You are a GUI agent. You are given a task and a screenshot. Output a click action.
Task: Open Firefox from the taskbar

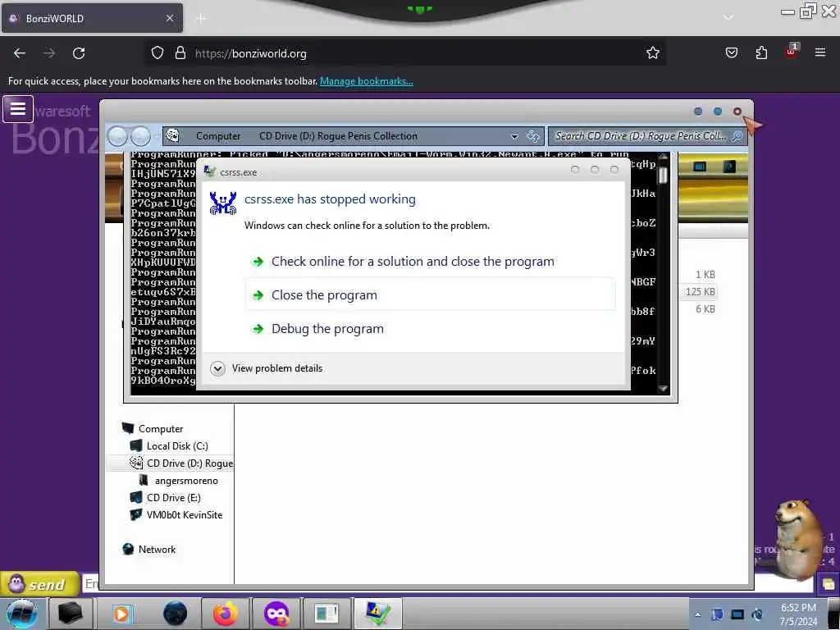[x=226, y=614]
